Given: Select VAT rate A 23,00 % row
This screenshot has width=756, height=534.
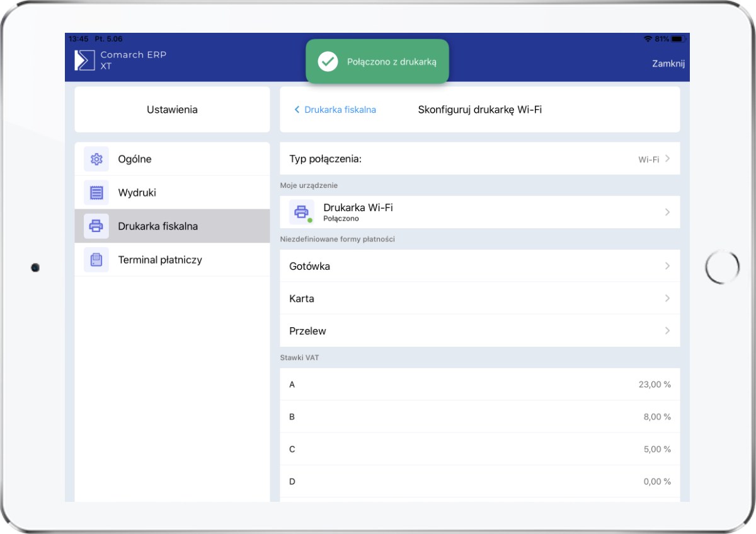Looking at the screenshot, I should (x=479, y=385).
